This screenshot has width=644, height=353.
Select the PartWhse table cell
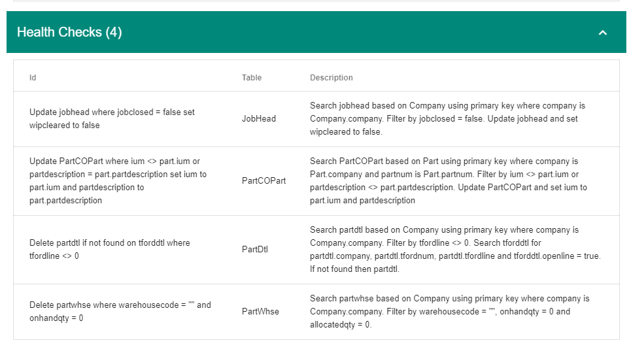[260, 312]
